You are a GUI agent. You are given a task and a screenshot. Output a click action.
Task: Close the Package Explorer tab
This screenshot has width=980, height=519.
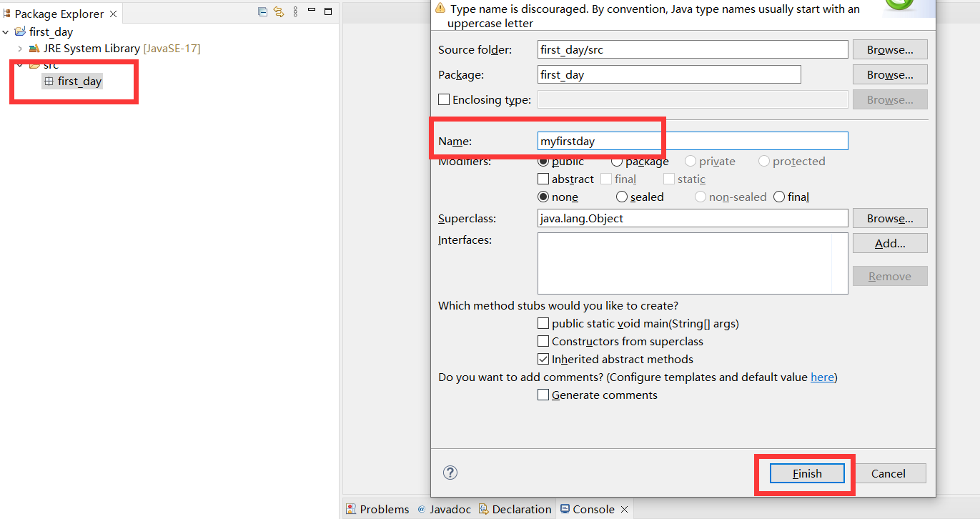(x=114, y=14)
